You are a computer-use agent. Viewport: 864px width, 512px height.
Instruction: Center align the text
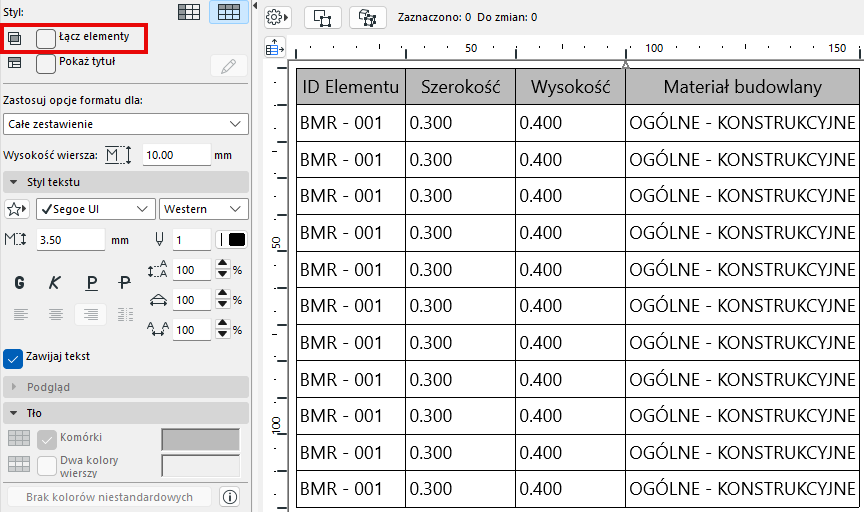tap(56, 314)
